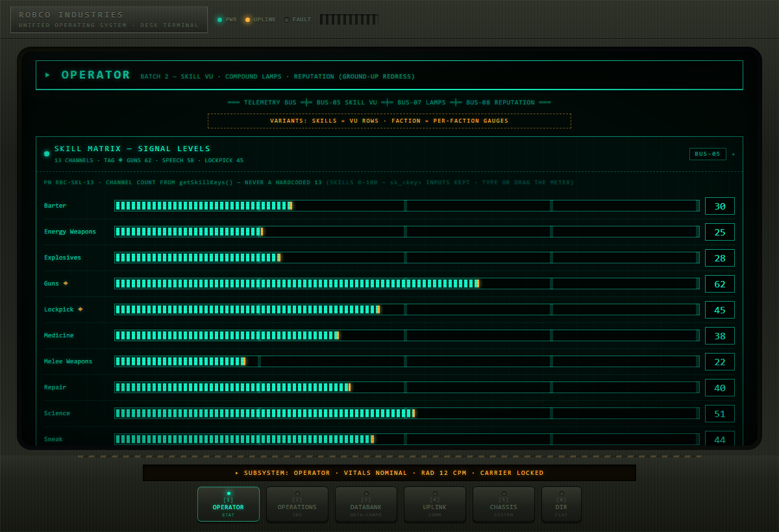Click the Lockpick signal meter

407,309
